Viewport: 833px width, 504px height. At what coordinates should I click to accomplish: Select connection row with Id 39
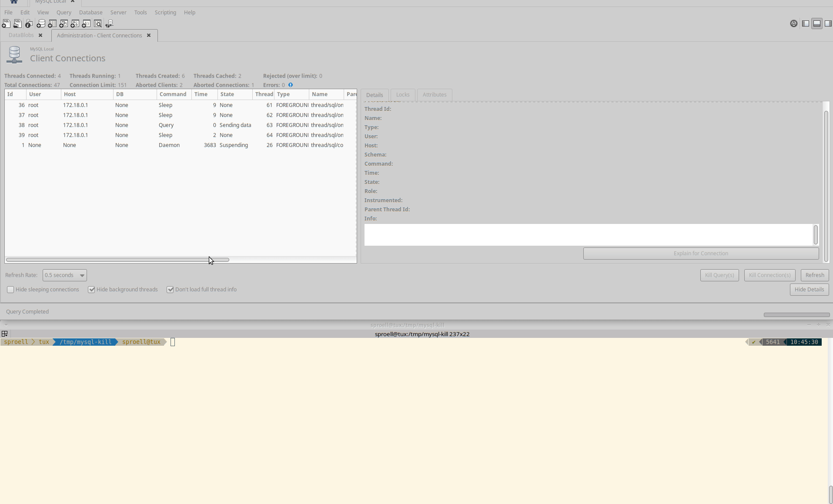(x=181, y=135)
